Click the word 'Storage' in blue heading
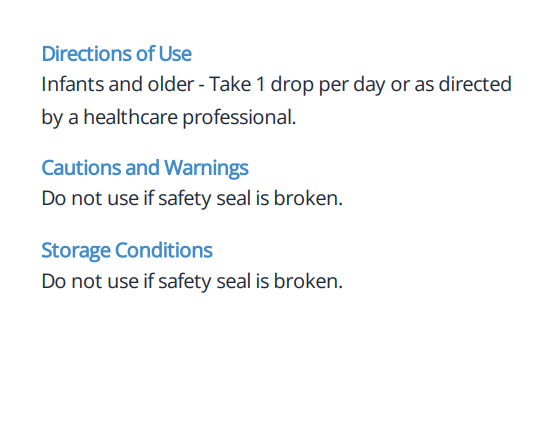The width and height of the screenshot is (550, 436). (x=76, y=251)
